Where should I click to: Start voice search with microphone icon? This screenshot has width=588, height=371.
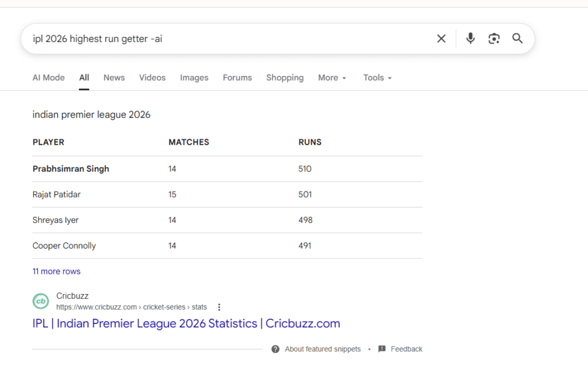470,38
